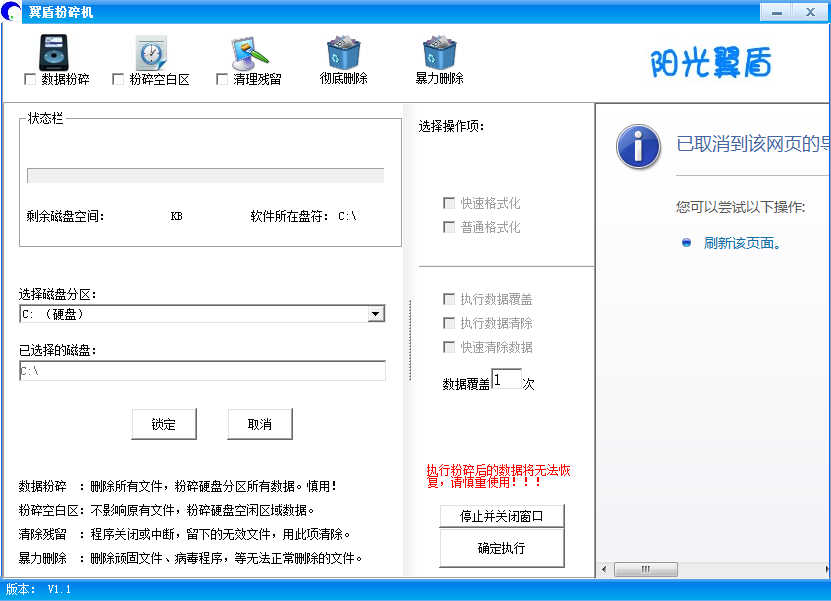Click the app logo in title bar
831x601 pixels.
pos(12,12)
